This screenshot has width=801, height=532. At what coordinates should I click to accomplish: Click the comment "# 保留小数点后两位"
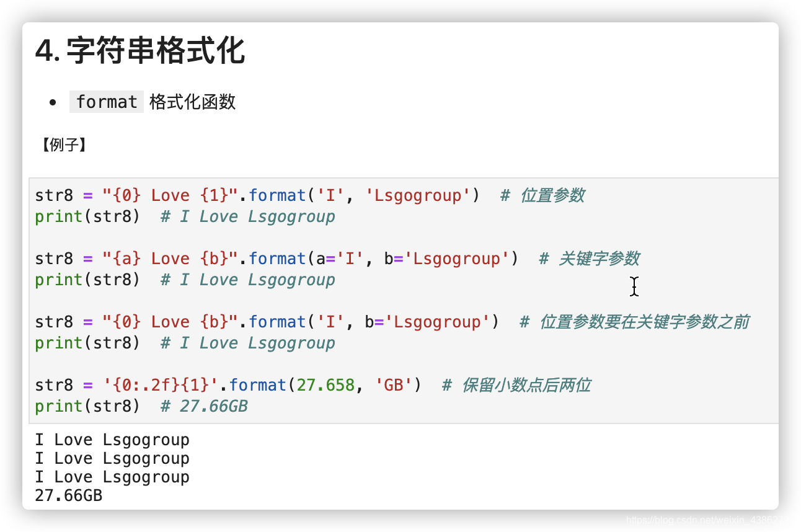point(516,385)
